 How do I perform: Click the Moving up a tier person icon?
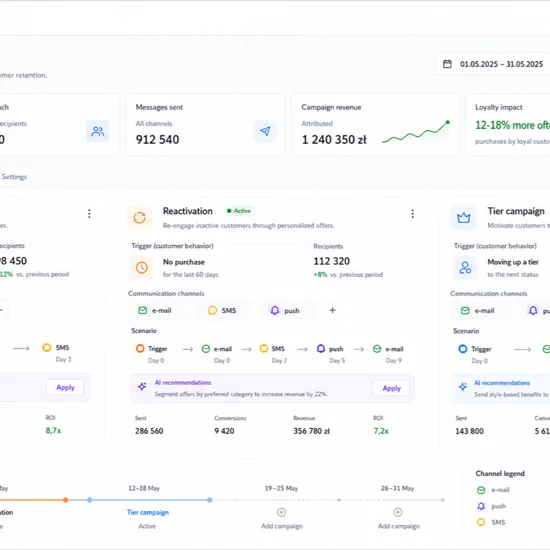(x=465, y=268)
